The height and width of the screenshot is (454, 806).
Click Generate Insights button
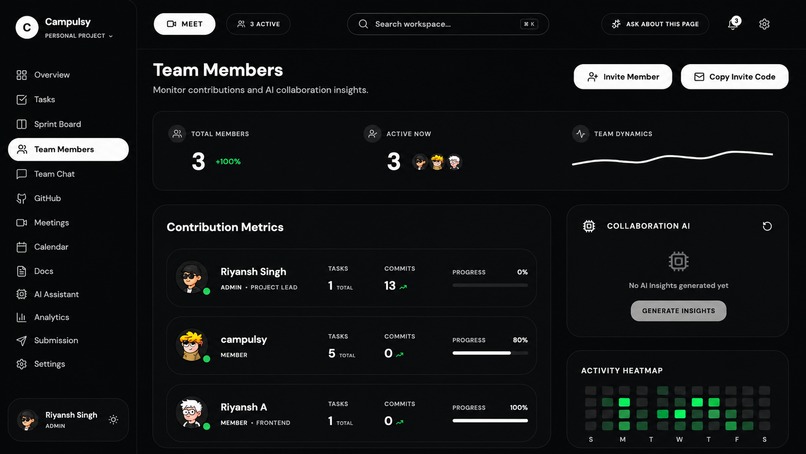679,311
